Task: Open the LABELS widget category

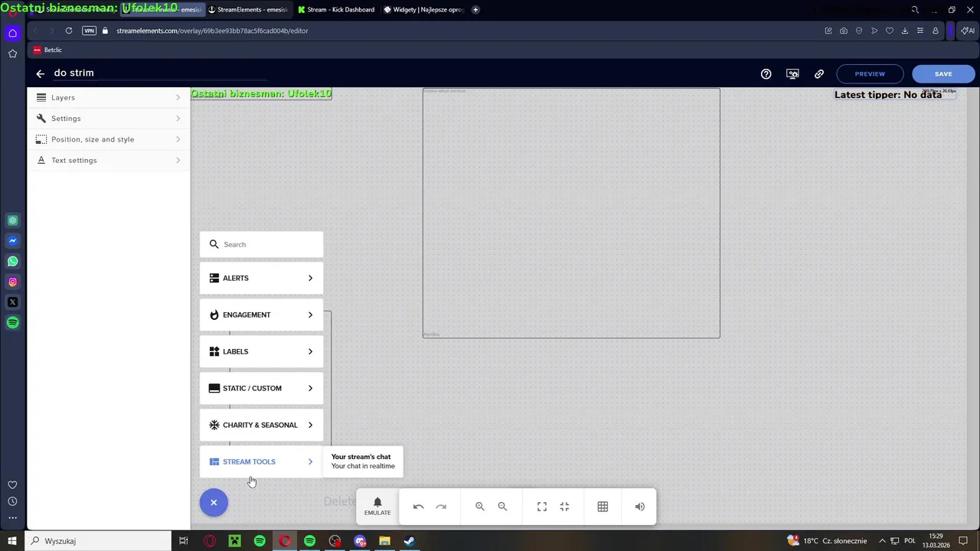Action: 261,351
